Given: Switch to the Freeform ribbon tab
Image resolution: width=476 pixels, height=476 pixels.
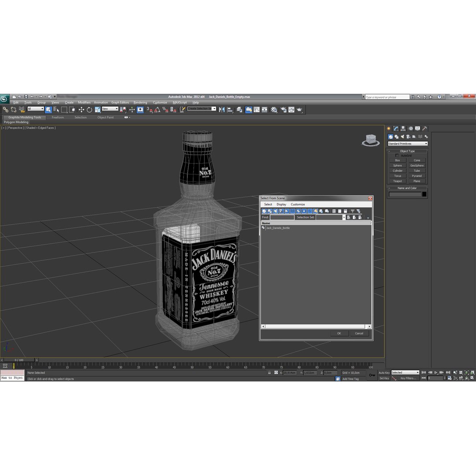Looking at the screenshot, I should tap(58, 118).
